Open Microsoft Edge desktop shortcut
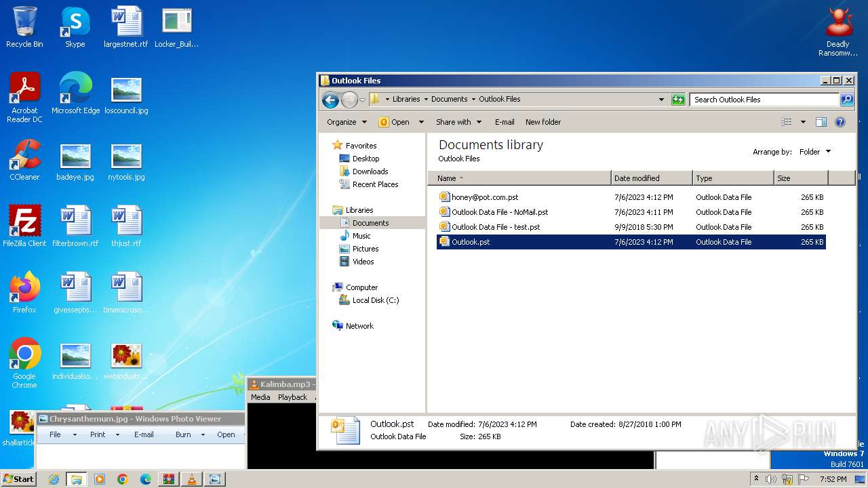This screenshot has height=488, width=868. coord(75,94)
